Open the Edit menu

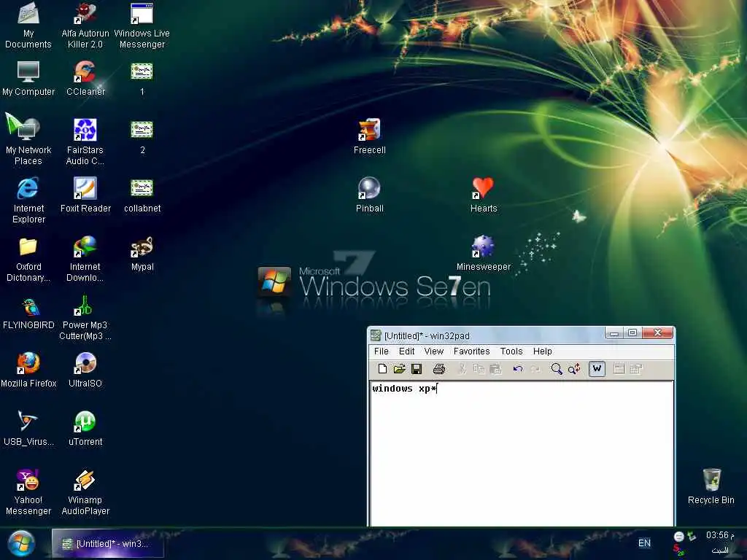point(406,351)
